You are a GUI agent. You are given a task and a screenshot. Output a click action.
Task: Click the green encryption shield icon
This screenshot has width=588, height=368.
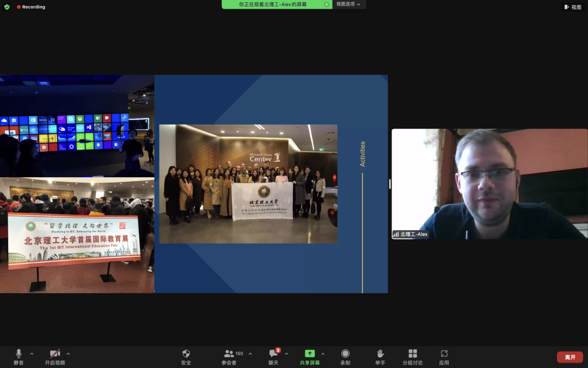coord(7,7)
